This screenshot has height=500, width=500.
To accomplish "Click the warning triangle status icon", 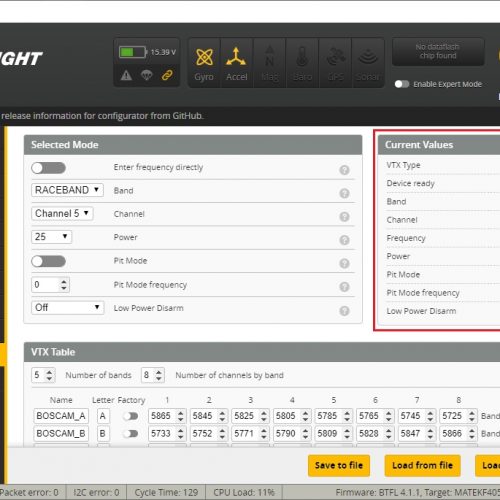I will click(126, 76).
